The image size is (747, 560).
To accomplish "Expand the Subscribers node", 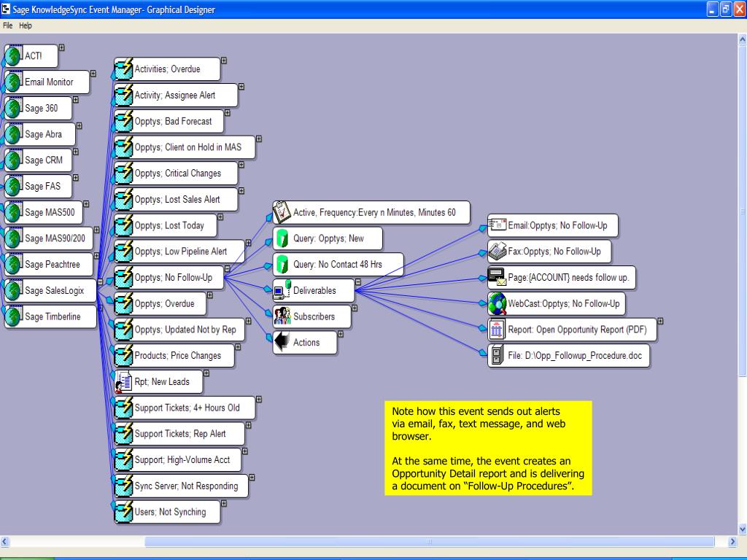I will [x=355, y=308].
